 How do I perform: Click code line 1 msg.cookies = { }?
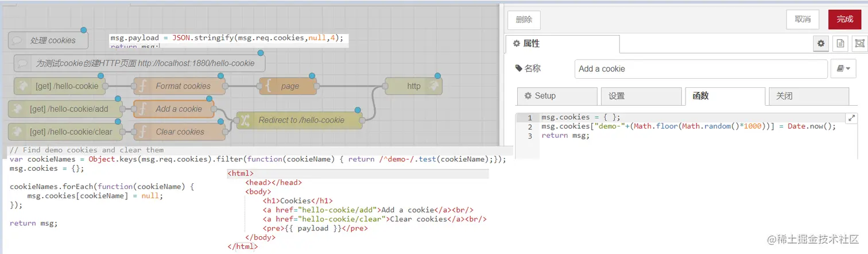tap(581, 117)
